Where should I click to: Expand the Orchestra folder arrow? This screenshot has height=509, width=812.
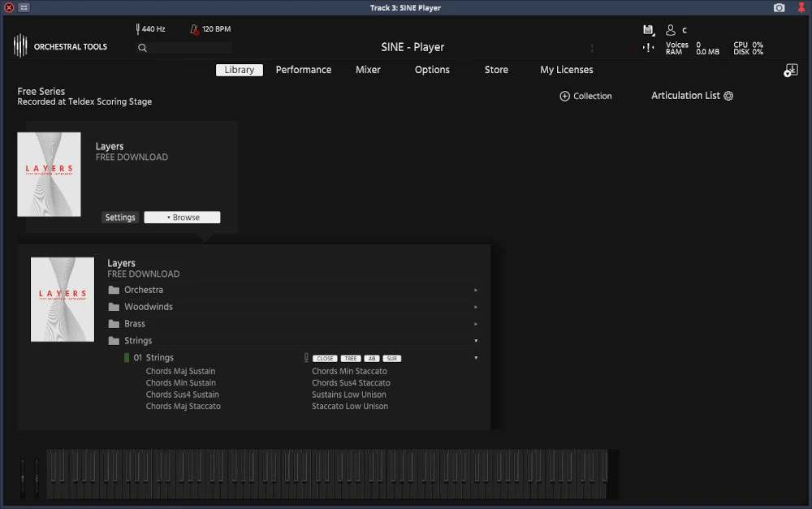pos(475,290)
